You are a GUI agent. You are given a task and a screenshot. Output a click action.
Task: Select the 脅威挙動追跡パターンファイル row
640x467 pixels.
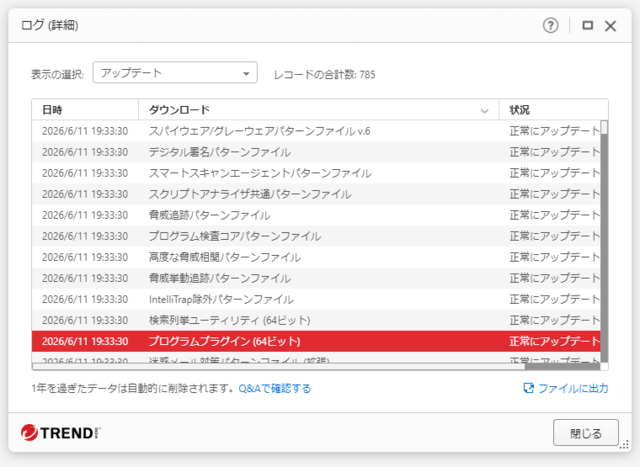316,278
